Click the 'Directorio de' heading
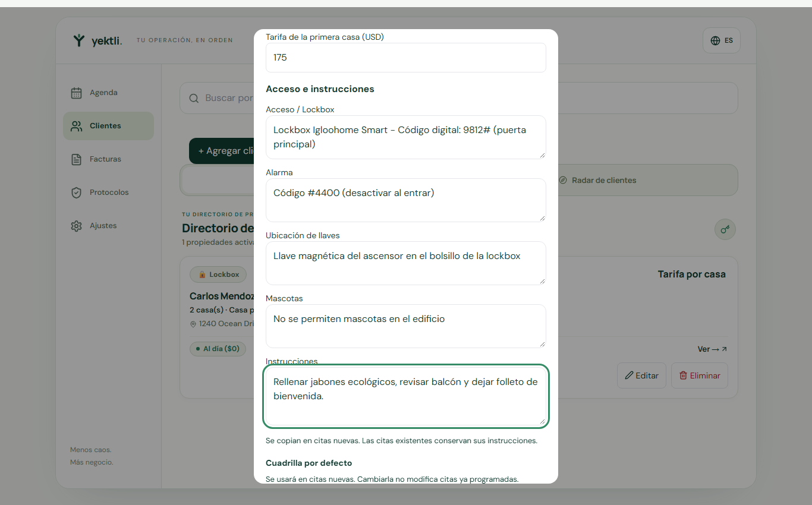Screen dimensions: 812x505 coord(218,228)
